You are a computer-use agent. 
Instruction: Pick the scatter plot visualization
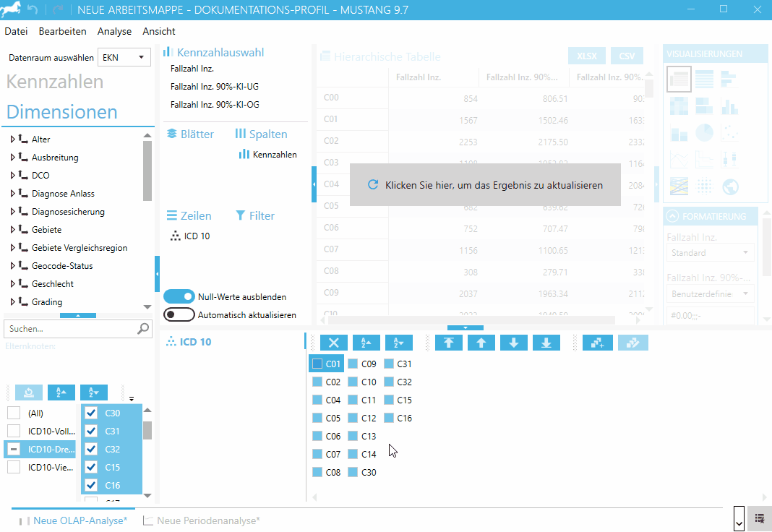731,132
